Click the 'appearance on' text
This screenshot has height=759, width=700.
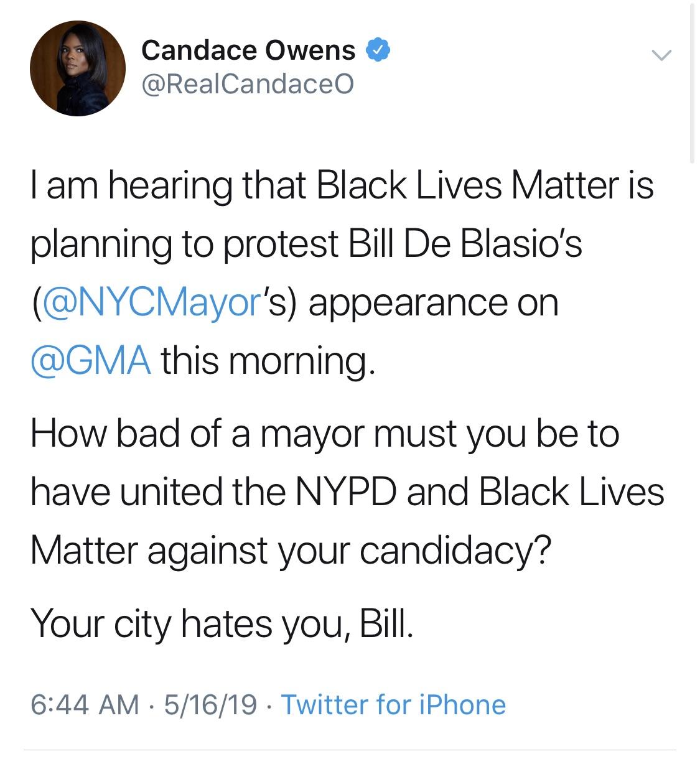[x=433, y=304]
